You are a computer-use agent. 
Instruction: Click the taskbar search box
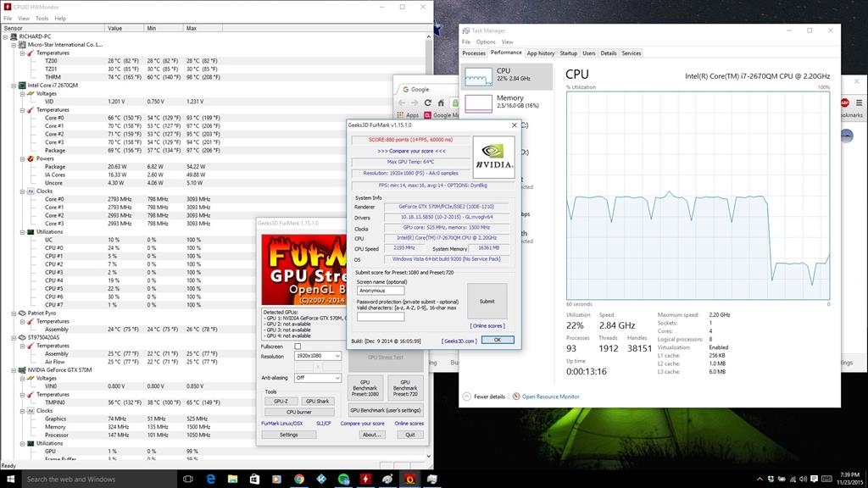click(x=100, y=480)
